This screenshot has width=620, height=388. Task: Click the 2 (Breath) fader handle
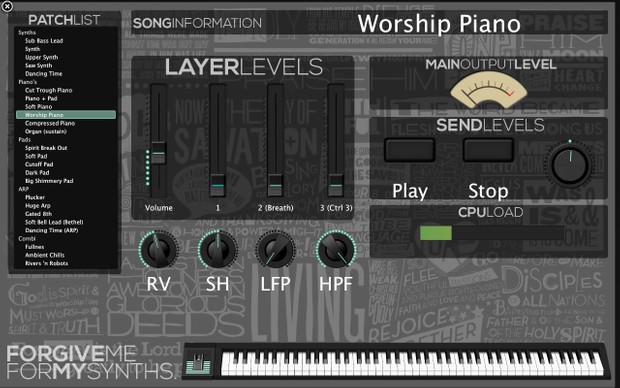point(276,185)
